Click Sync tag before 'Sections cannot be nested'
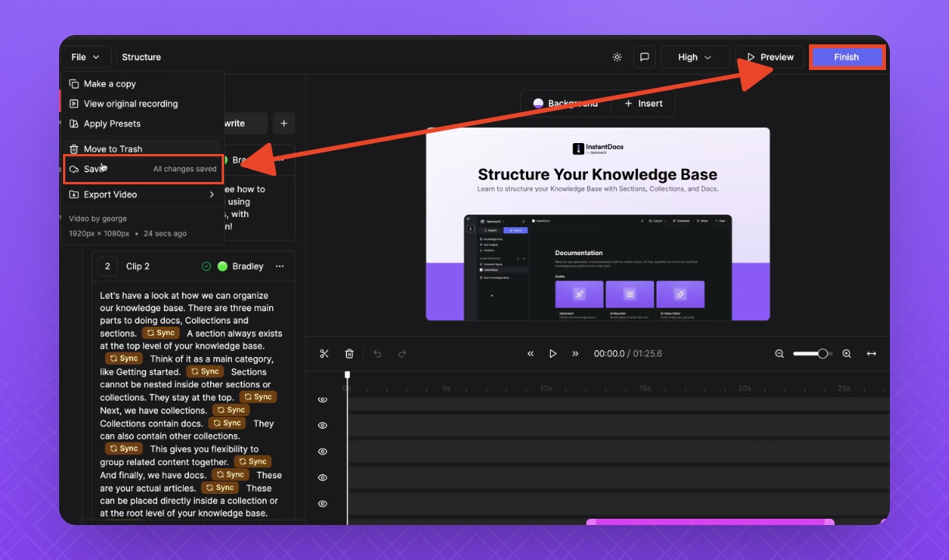949x560 pixels. pos(205,372)
